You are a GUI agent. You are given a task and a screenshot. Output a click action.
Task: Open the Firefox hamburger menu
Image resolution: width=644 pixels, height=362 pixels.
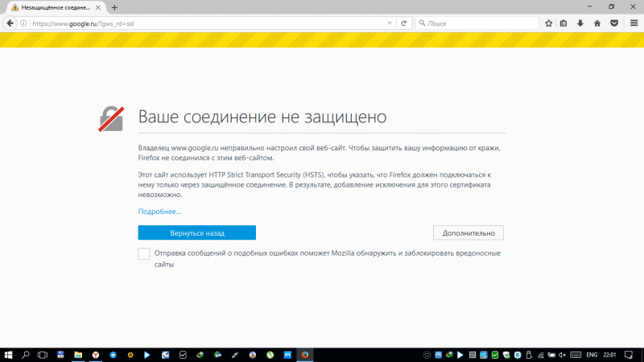(634, 23)
